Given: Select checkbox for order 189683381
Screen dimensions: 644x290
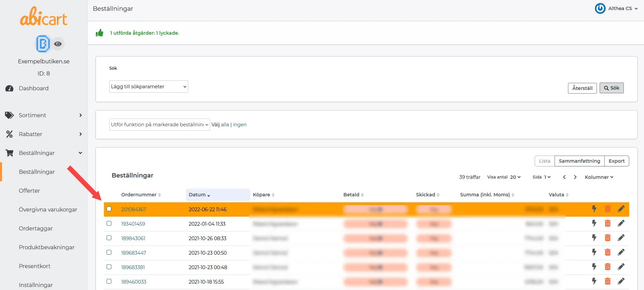Looking at the screenshot, I should [109, 267].
